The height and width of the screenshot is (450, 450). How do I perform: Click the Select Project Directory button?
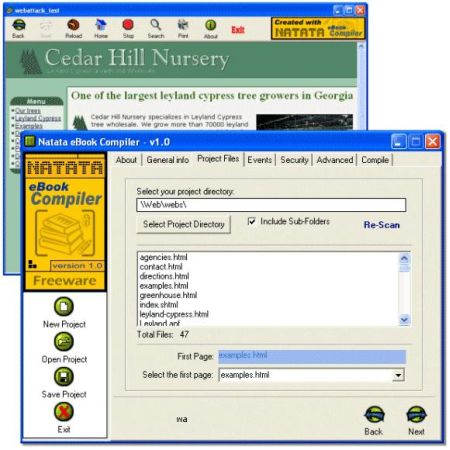pos(184,224)
